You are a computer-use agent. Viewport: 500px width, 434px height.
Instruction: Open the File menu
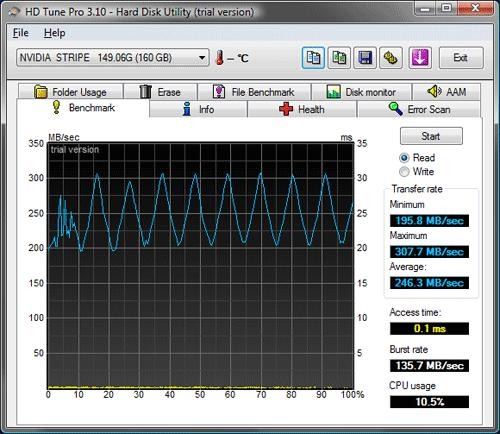tap(21, 33)
